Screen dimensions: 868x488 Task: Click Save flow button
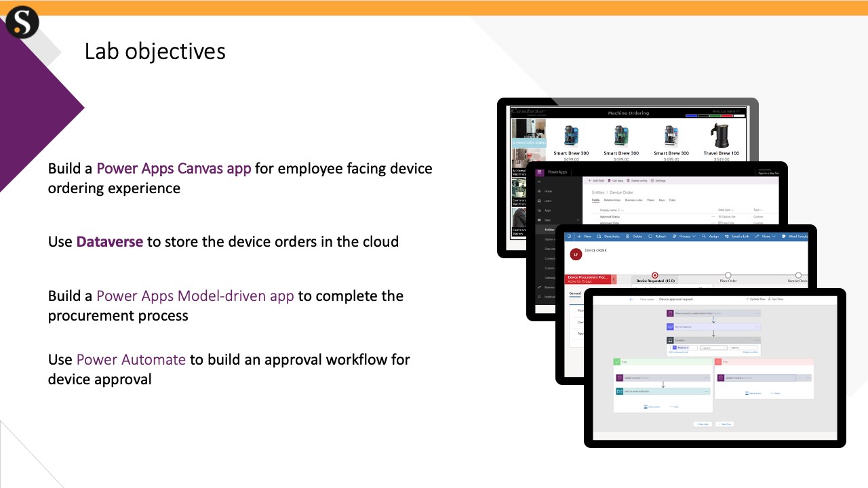[x=725, y=424]
